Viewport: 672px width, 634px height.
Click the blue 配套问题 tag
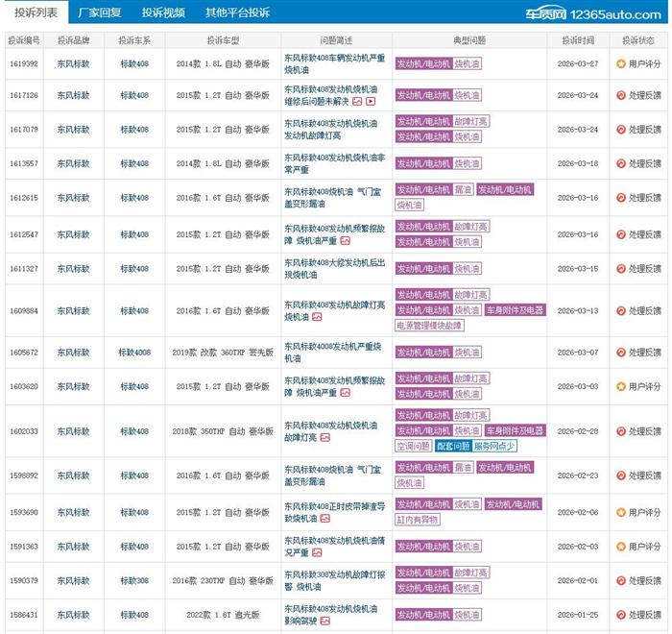(x=451, y=446)
